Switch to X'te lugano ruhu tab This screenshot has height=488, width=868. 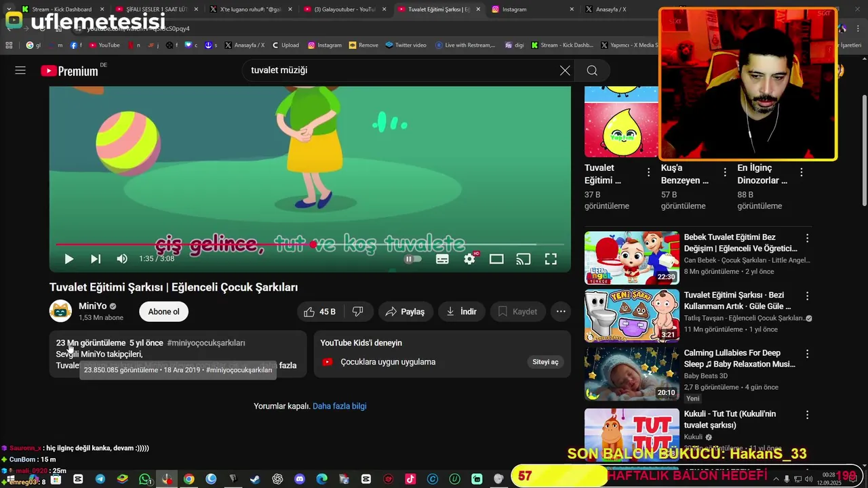[250, 9]
